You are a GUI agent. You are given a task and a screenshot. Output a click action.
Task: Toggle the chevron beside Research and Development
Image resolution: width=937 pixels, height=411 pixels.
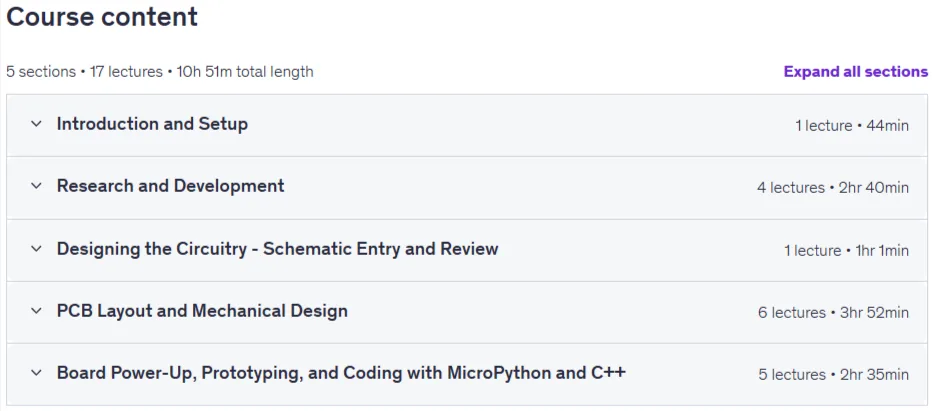pyautogui.click(x=36, y=186)
